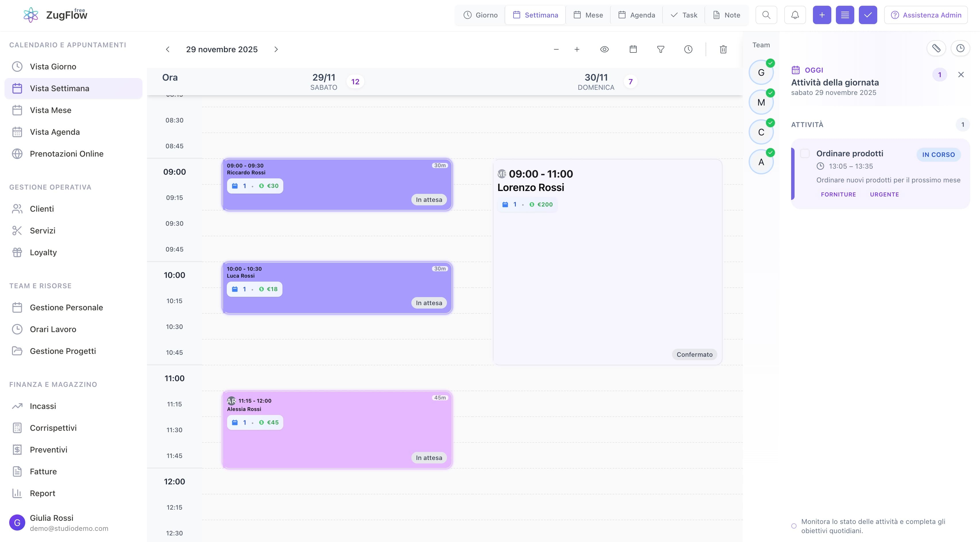Check the Ordinare prodotti task checkbox
980x542 pixels.
click(805, 153)
